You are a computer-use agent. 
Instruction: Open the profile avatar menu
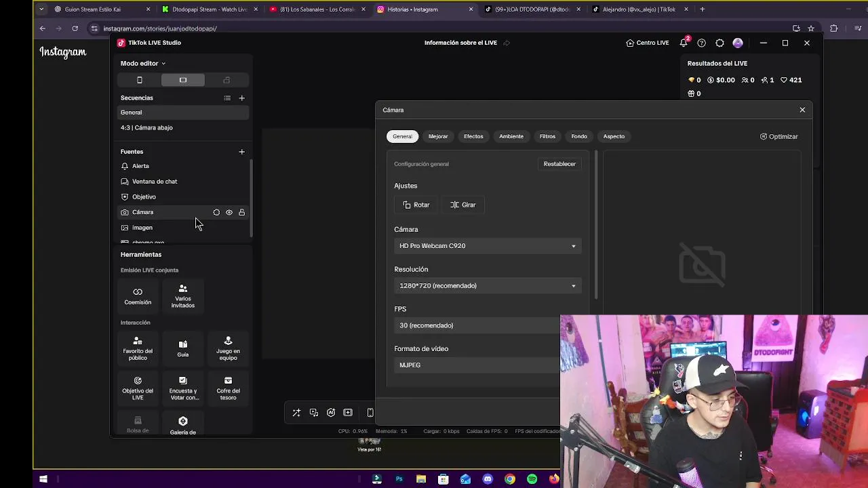pos(738,43)
